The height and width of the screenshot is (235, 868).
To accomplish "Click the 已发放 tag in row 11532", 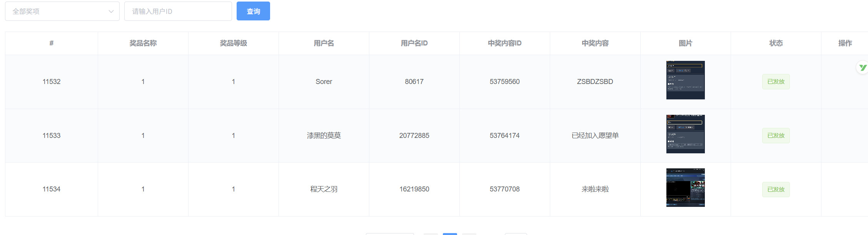I will coord(776,82).
